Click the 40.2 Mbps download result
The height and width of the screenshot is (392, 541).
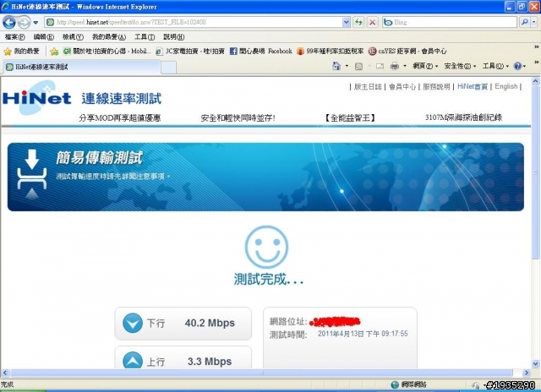click(x=210, y=323)
